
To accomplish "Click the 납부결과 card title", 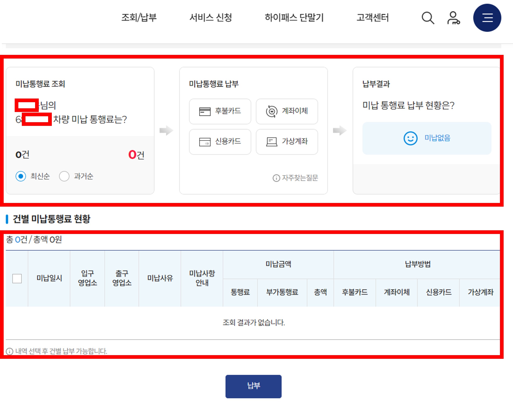I will click(376, 84).
